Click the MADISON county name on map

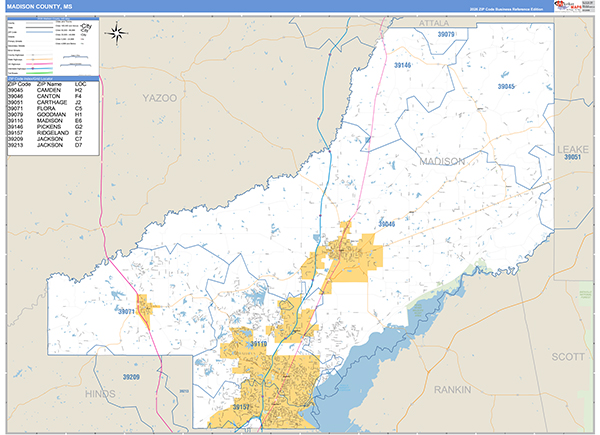(441, 161)
